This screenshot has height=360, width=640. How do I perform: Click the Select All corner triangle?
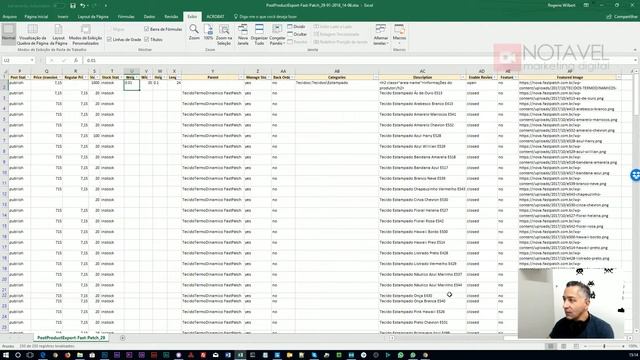click(x=5, y=71)
